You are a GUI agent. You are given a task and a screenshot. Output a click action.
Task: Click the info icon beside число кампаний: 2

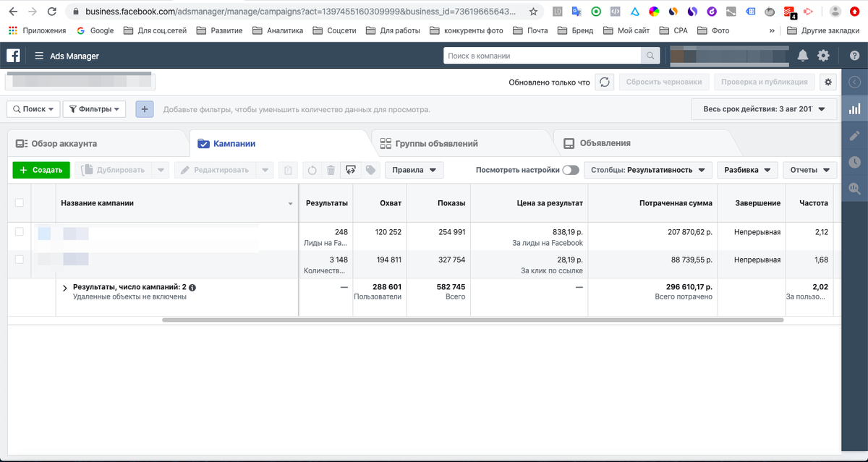[192, 288]
